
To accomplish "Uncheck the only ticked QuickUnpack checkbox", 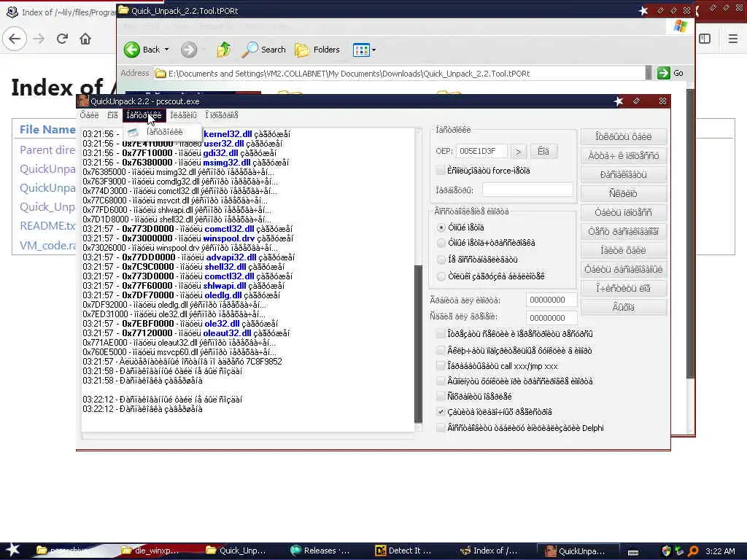I will coord(441,412).
